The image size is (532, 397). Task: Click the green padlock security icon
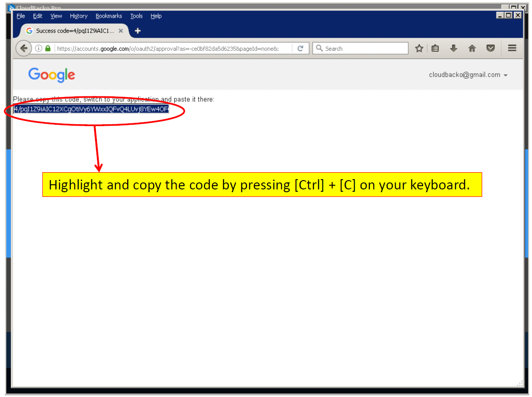(48, 48)
